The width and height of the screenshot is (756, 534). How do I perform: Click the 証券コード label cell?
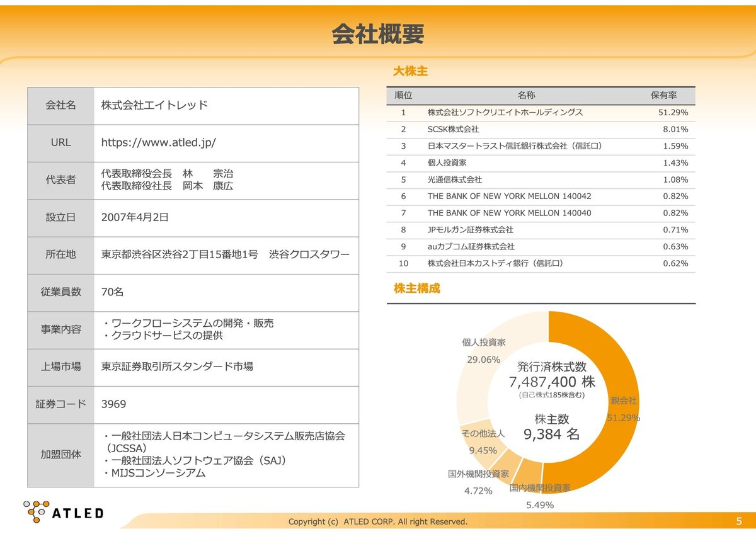61,404
